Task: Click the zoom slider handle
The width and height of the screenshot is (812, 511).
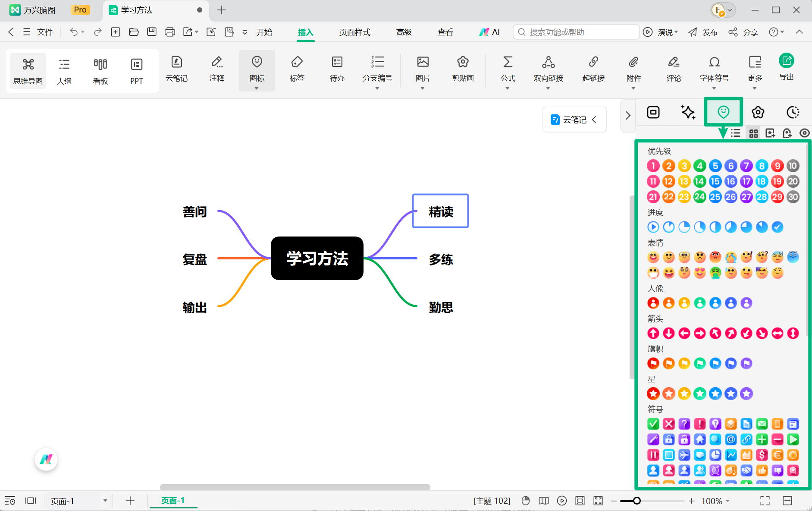Action: [636, 501]
